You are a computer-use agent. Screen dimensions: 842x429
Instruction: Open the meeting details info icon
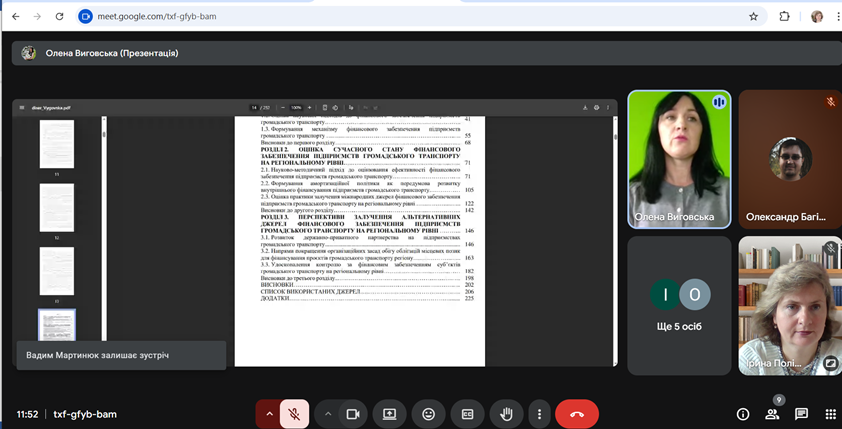[x=743, y=414]
